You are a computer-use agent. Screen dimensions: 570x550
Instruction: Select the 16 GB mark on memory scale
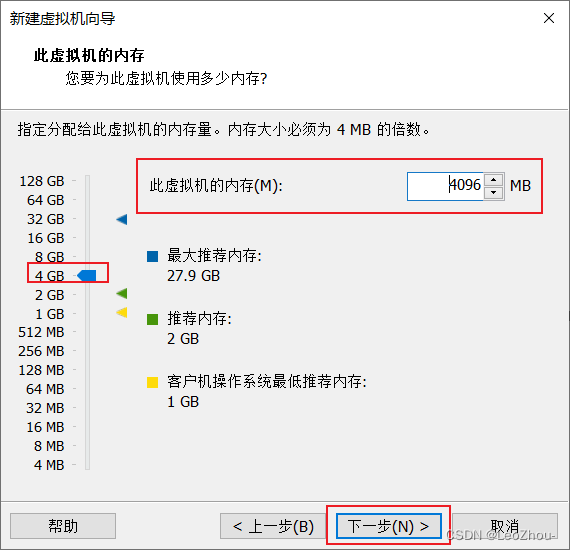pyautogui.click(x=46, y=238)
